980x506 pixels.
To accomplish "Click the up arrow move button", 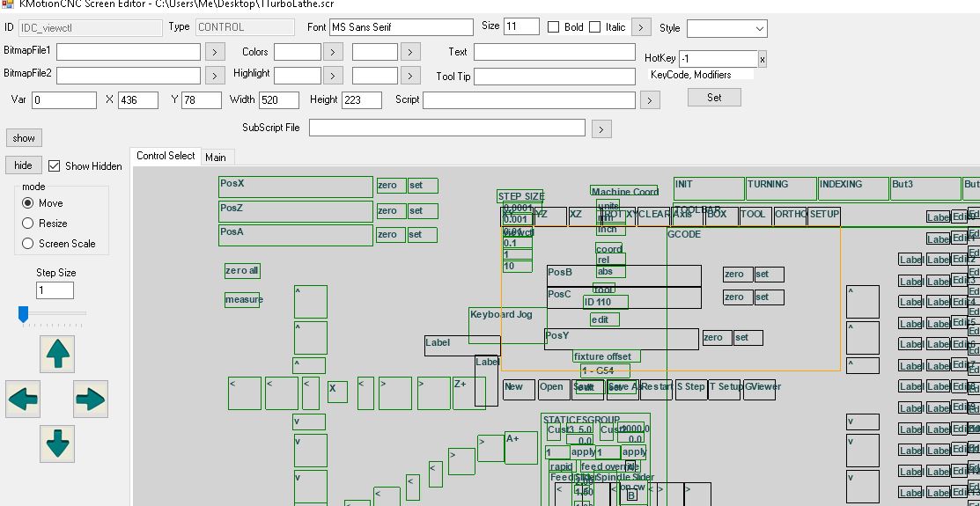I will [58, 354].
